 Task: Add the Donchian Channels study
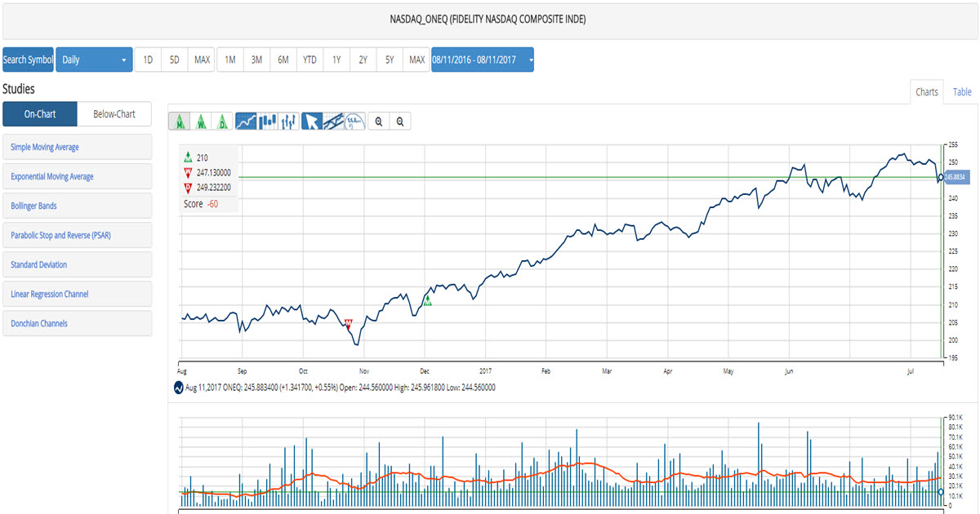point(77,323)
